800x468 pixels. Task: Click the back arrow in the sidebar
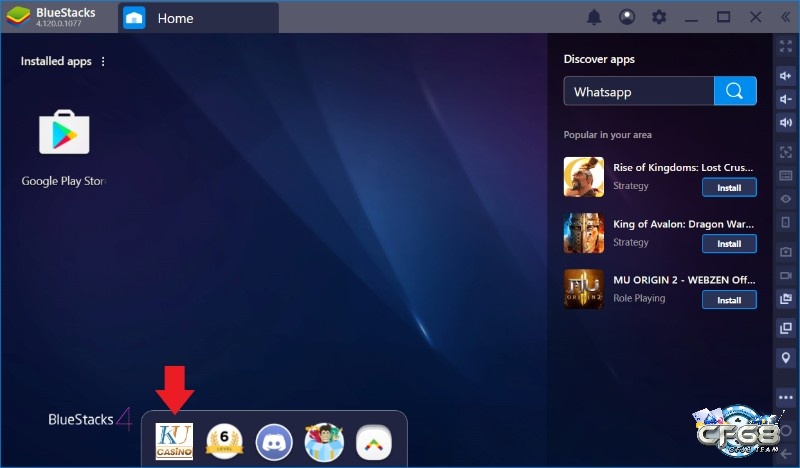pos(786,453)
